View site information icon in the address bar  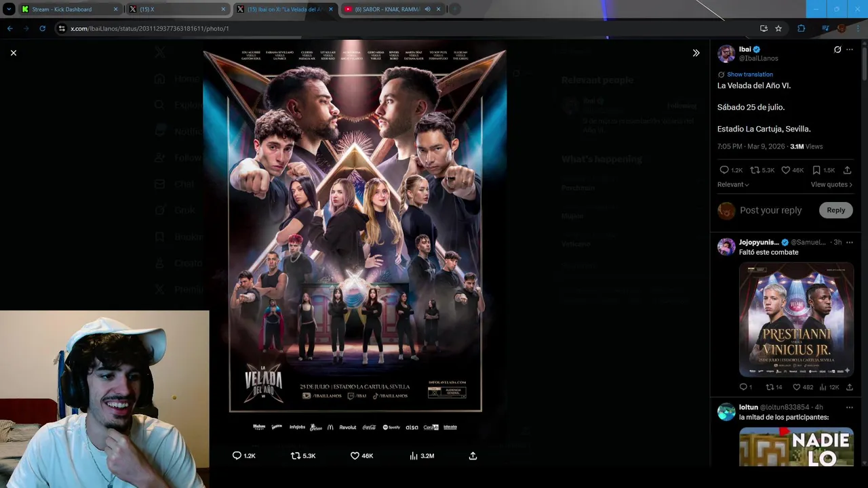[x=62, y=28]
